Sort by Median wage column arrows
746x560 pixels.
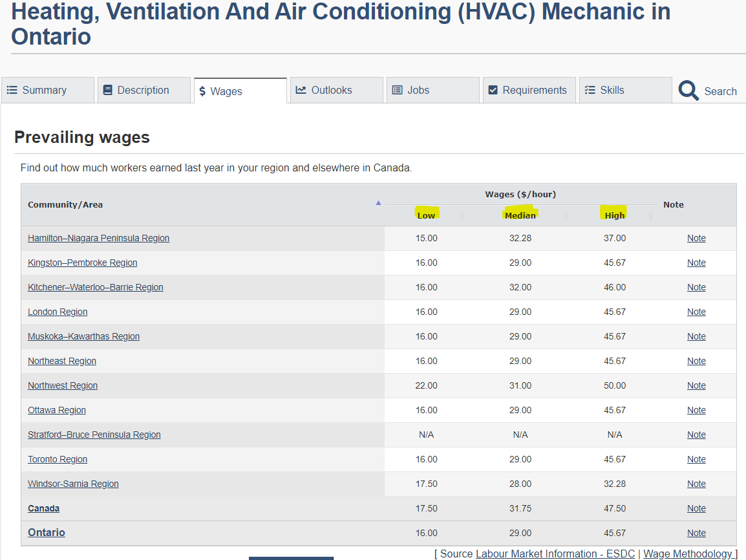[x=566, y=215]
